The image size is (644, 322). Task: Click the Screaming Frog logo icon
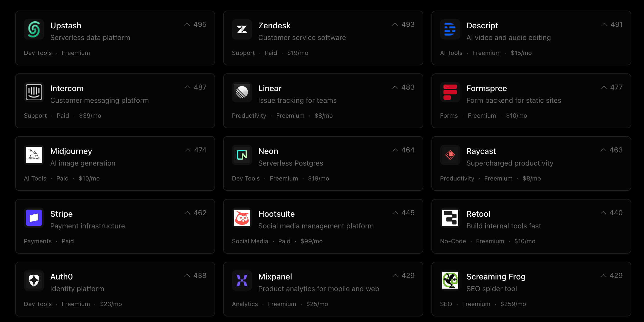(x=450, y=280)
